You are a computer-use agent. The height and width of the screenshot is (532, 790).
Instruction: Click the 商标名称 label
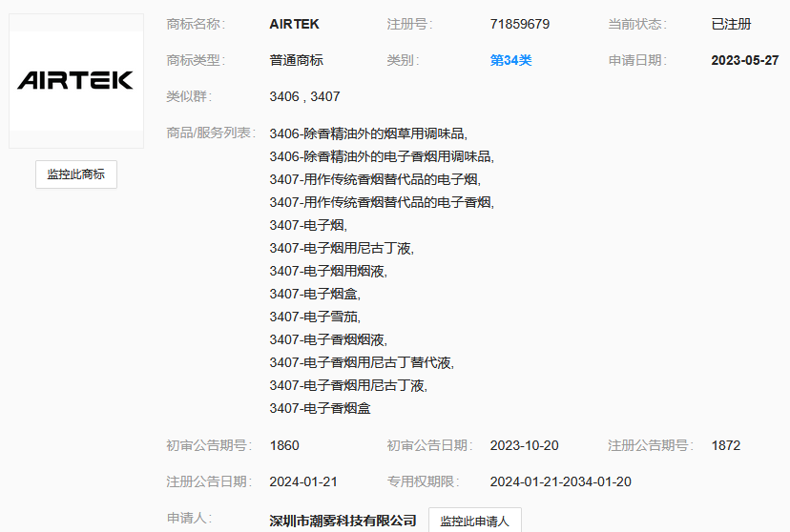(196, 24)
